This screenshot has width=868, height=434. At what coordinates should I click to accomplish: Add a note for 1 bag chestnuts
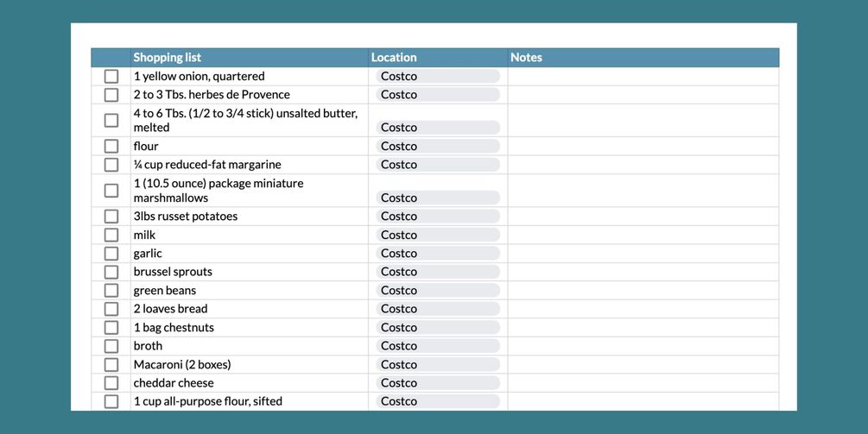[x=643, y=327]
